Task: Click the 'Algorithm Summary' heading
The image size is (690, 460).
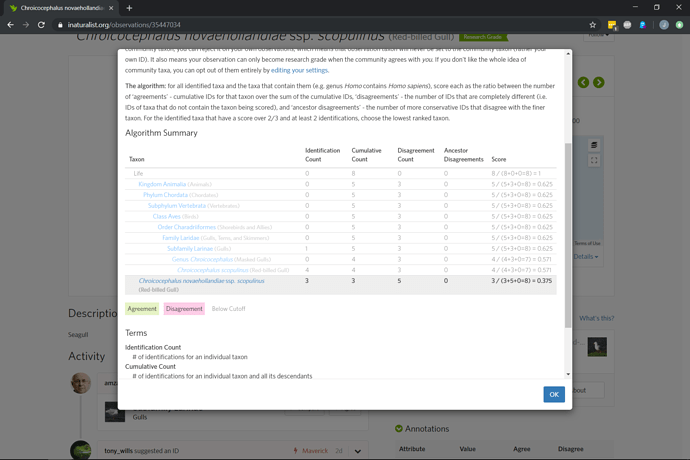Action: [161, 133]
